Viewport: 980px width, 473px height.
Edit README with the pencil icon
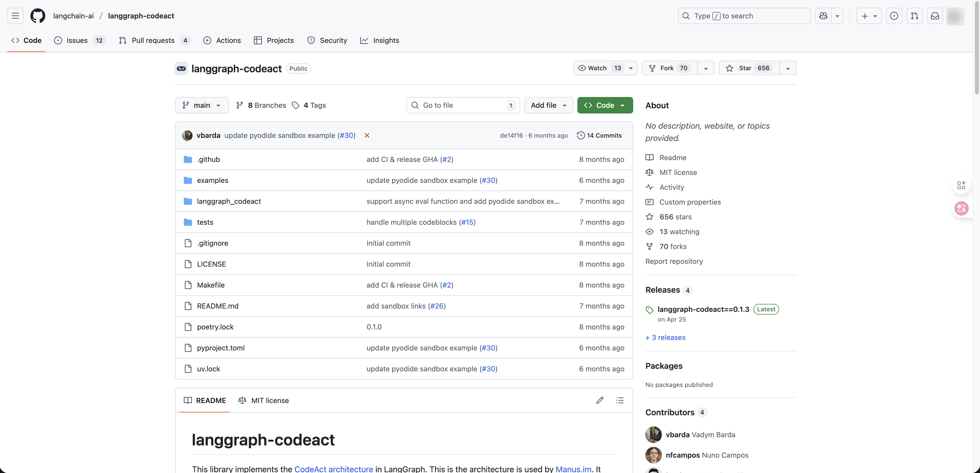(x=600, y=400)
